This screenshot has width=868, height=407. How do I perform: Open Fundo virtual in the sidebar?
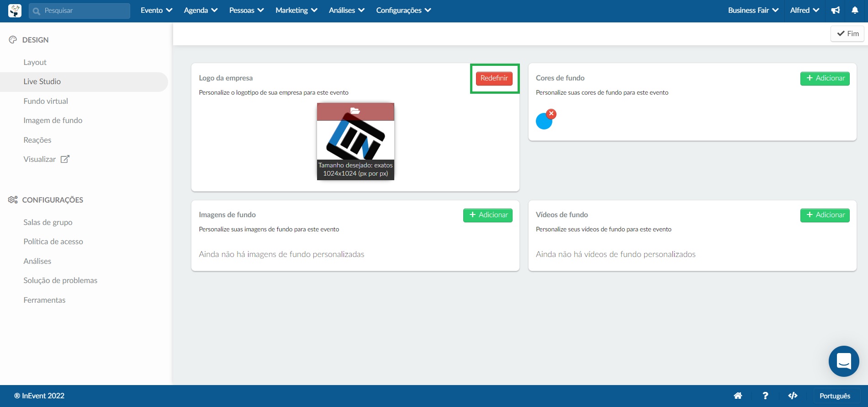tap(46, 101)
